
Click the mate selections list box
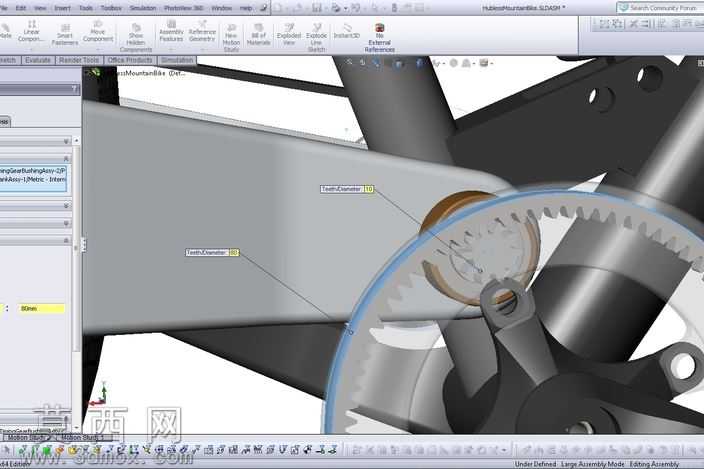point(33,178)
